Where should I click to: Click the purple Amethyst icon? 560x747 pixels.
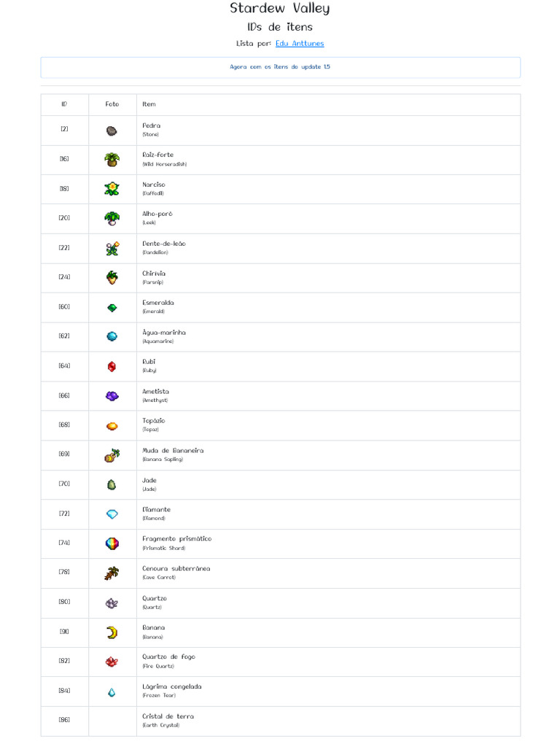click(x=112, y=396)
